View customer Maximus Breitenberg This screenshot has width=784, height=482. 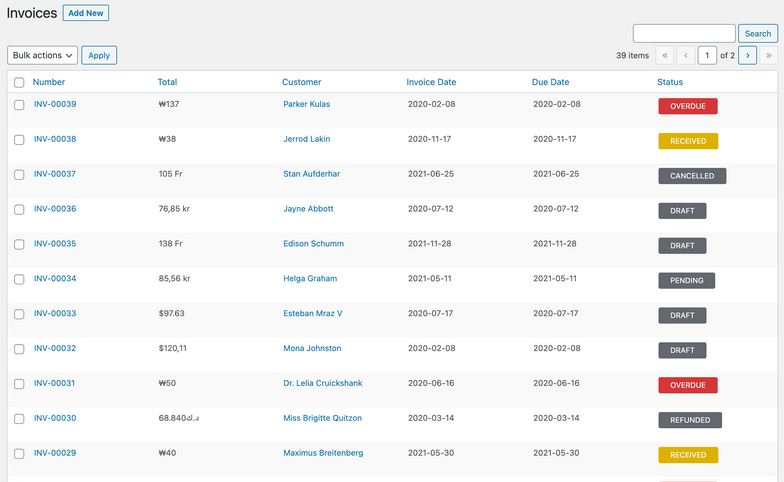[323, 453]
